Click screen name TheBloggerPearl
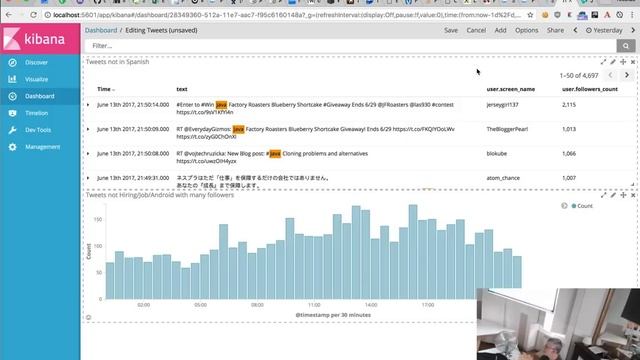The width and height of the screenshot is (640, 360). (x=507, y=129)
